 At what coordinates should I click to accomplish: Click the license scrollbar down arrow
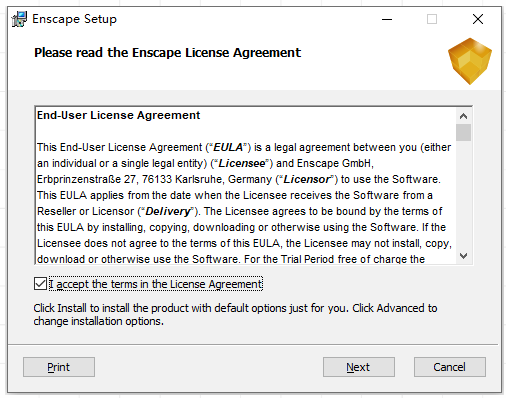tap(463, 256)
